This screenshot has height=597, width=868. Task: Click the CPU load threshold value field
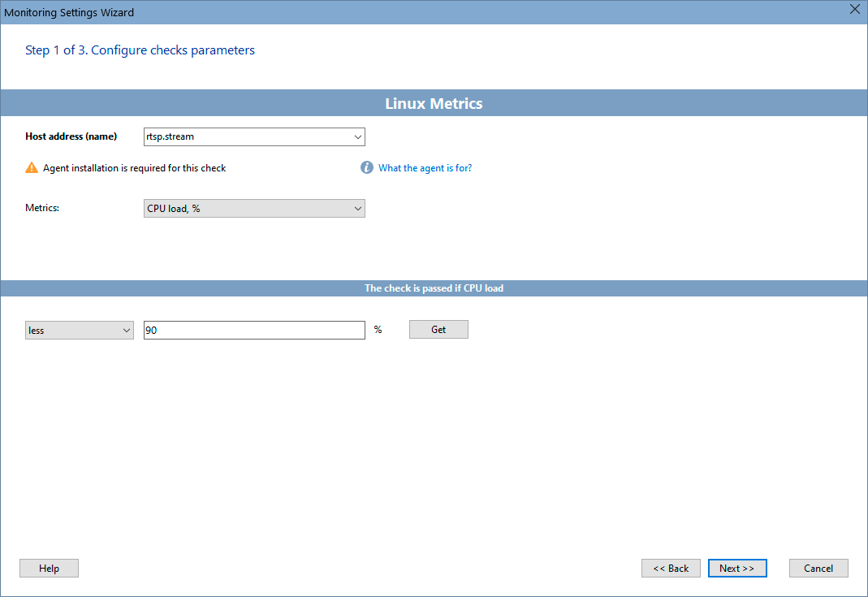253,330
